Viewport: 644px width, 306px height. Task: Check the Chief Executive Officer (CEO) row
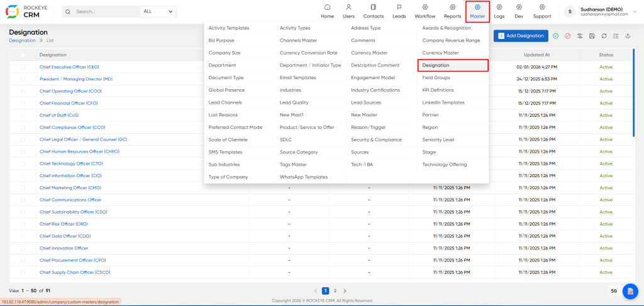pyautogui.click(x=23, y=67)
